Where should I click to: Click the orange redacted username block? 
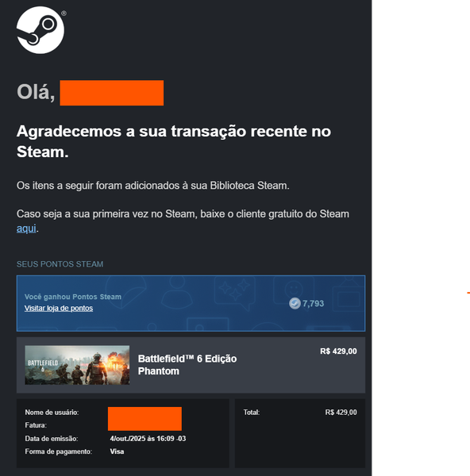[144, 419]
